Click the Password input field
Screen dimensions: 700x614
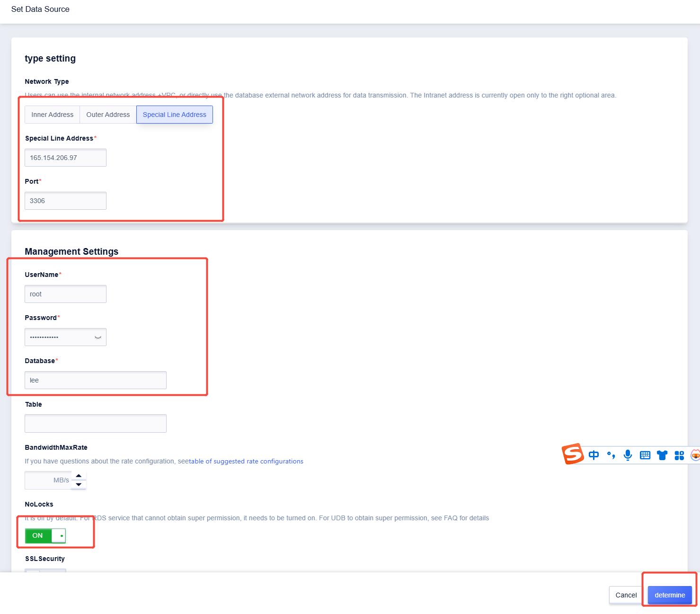pos(65,337)
